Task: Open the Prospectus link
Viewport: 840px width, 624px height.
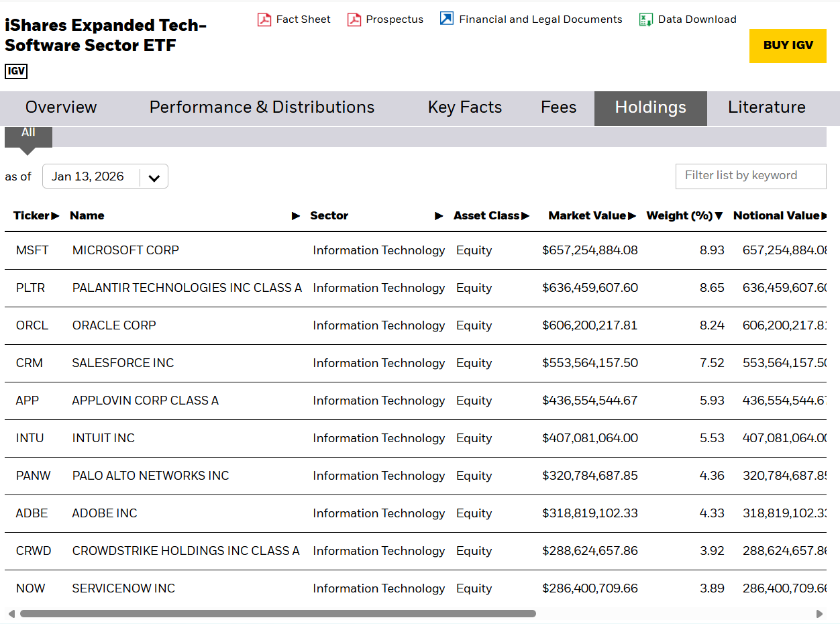Action: [x=395, y=19]
